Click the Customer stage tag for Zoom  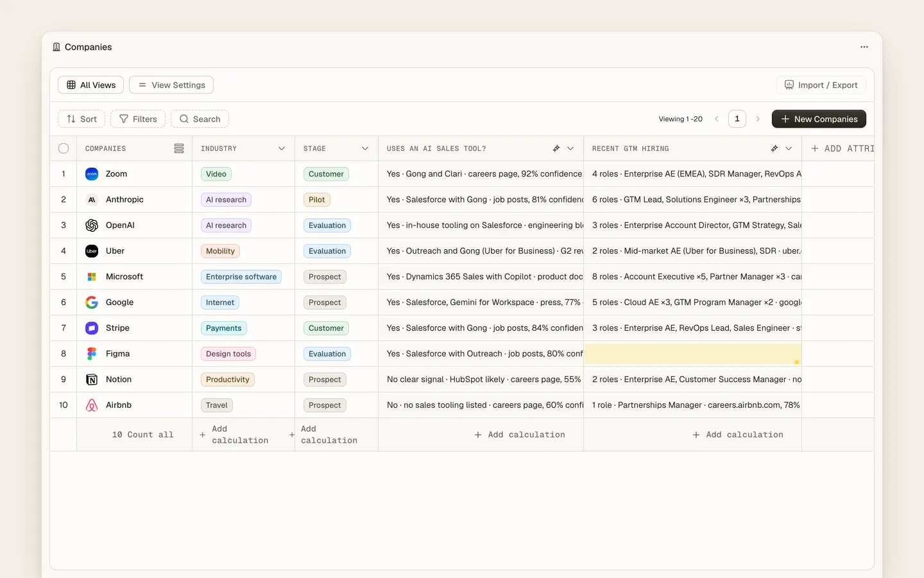tap(326, 174)
